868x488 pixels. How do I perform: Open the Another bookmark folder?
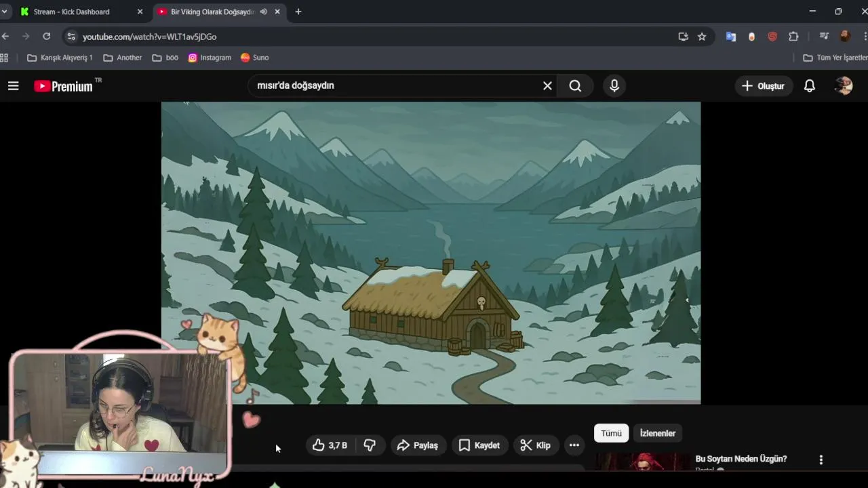(x=123, y=58)
